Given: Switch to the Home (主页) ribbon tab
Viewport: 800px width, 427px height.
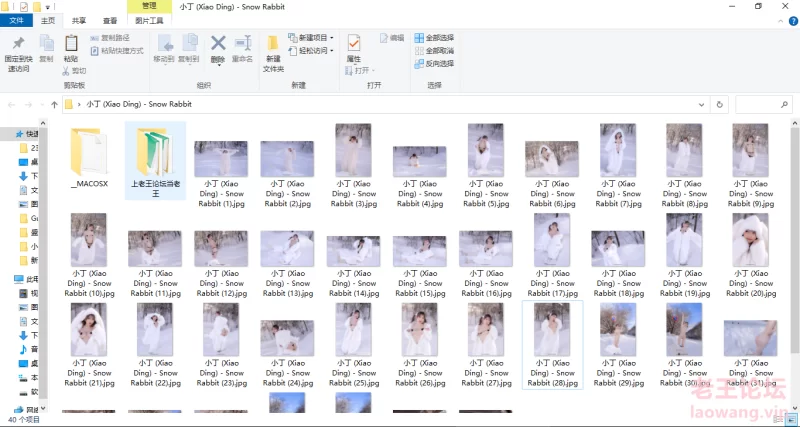Looking at the screenshot, I should [x=48, y=21].
